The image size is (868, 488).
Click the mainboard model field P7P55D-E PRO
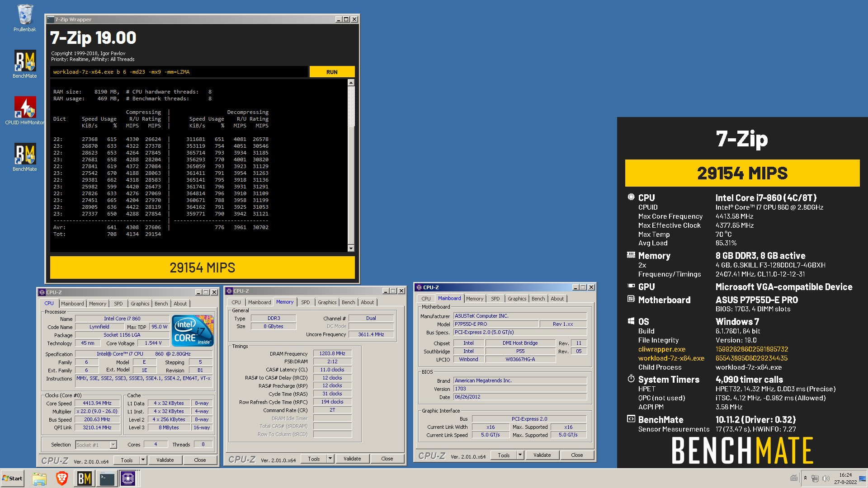coord(496,324)
